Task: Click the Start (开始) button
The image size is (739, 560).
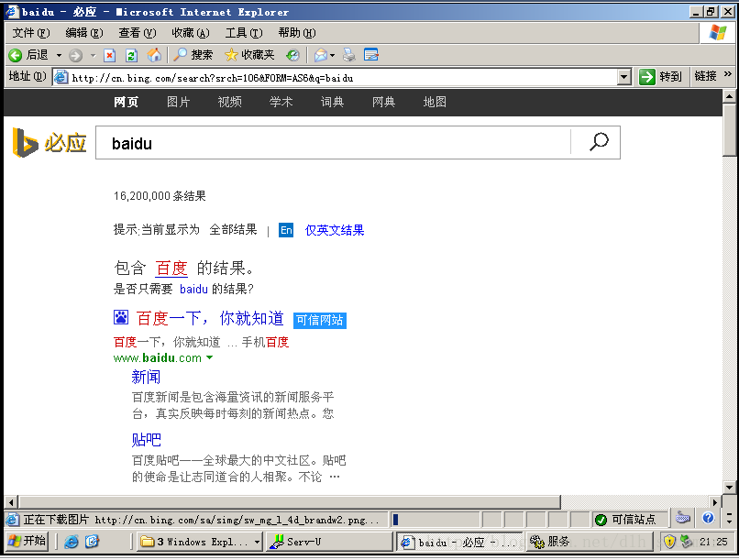Action: (27, 541)
